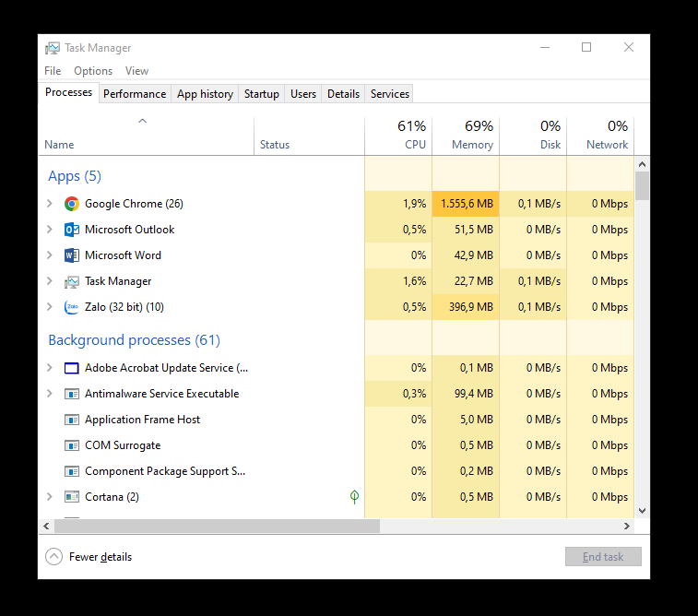Click the horizontal scrollbar left arrow
Image resolution: width=698 pixels, height=616 pixels.
46,526
